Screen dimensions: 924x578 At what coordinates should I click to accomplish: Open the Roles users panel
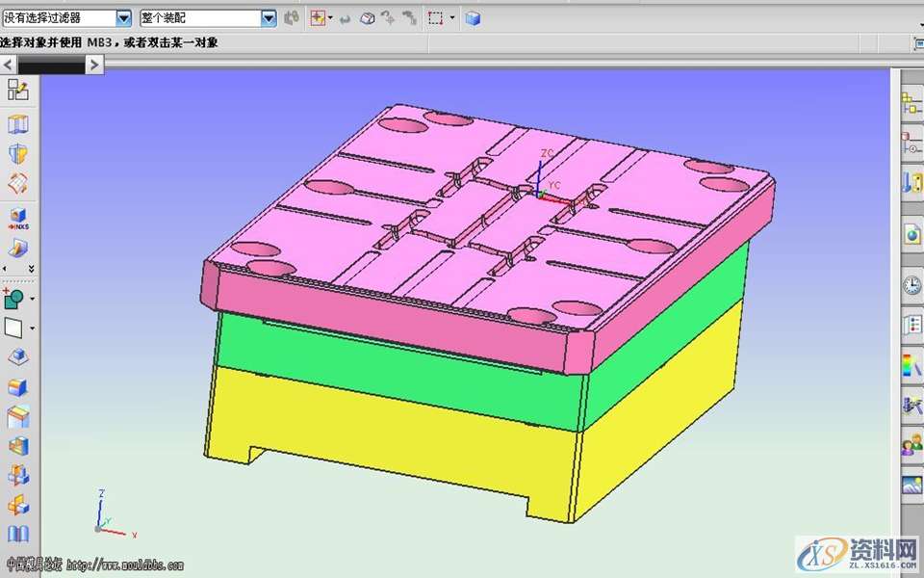(911, 445)
